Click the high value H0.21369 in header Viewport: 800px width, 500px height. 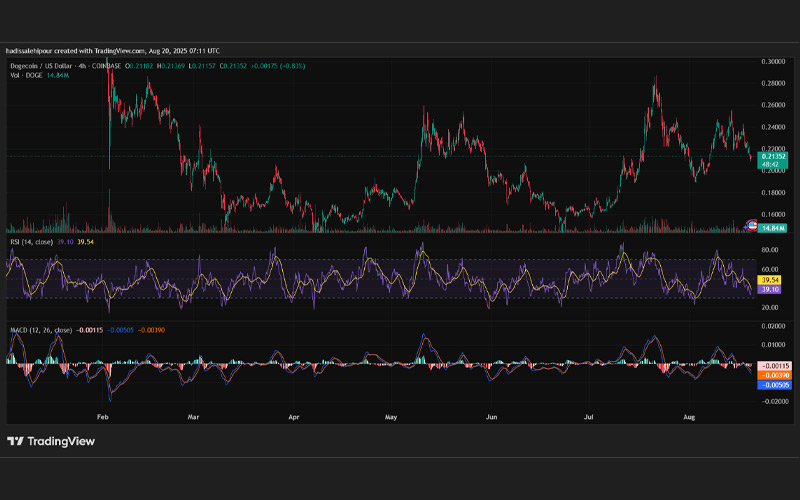[171, 66]
